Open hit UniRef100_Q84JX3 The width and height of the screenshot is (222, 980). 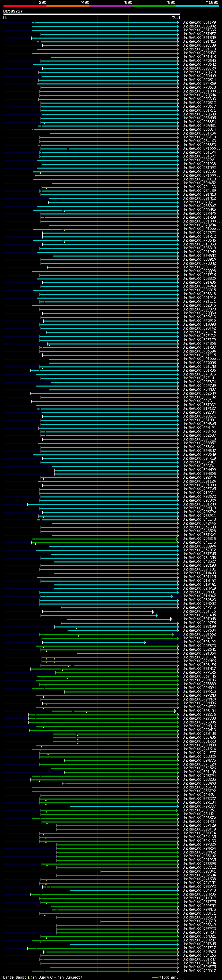199,141
